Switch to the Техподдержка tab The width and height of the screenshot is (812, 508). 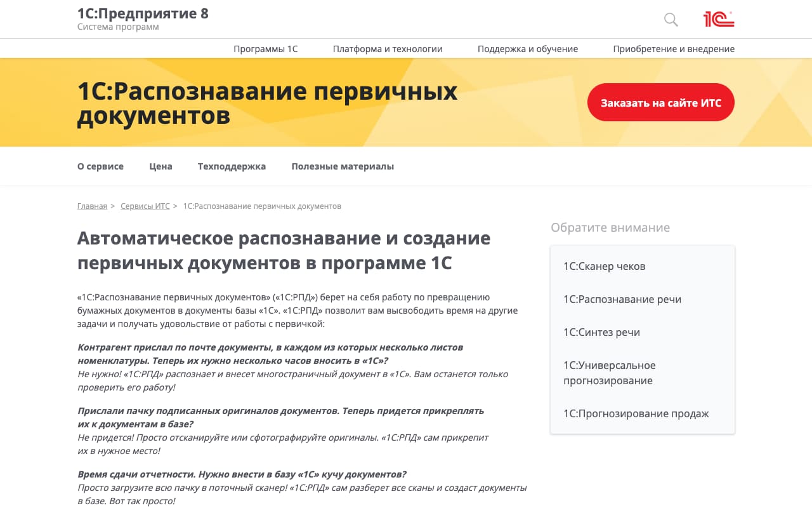(x=232, y=166)
